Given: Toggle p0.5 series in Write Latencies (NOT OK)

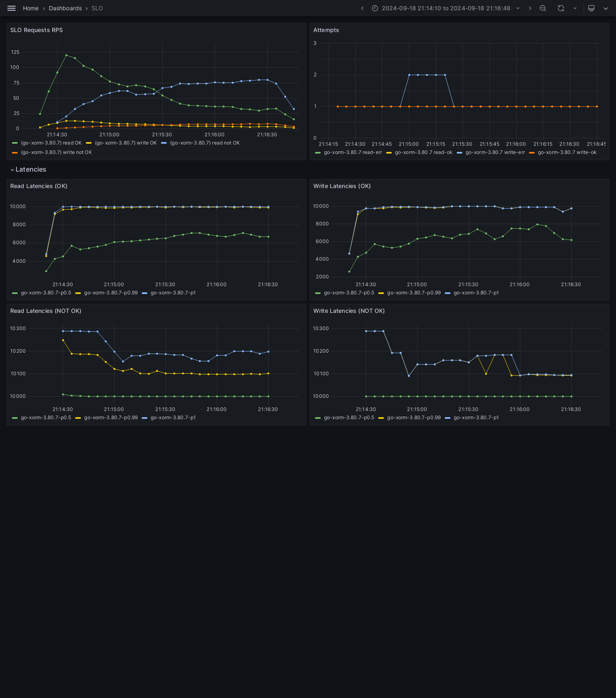Looking at the screenshot, I should click(349, 418).
